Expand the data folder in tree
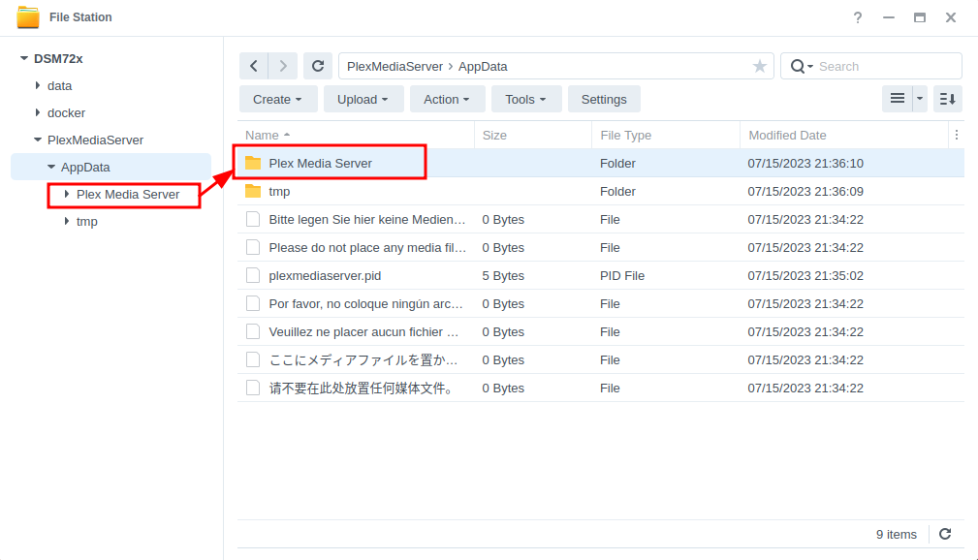Image resolution: width=978 pixels, height=560 pixels. [38, 85]
